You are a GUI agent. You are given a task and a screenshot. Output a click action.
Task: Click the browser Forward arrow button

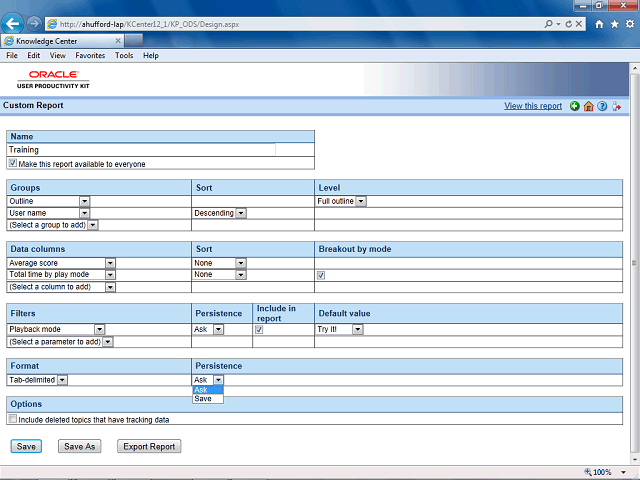coord(34,24)
